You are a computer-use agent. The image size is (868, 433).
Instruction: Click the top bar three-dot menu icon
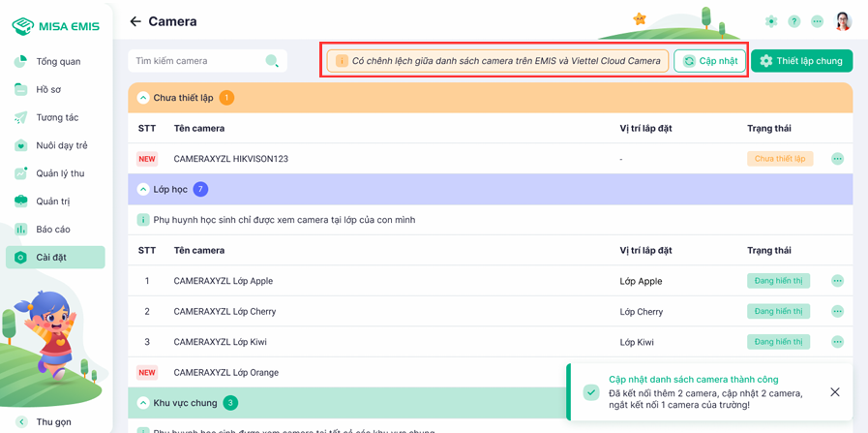[817, 21]
